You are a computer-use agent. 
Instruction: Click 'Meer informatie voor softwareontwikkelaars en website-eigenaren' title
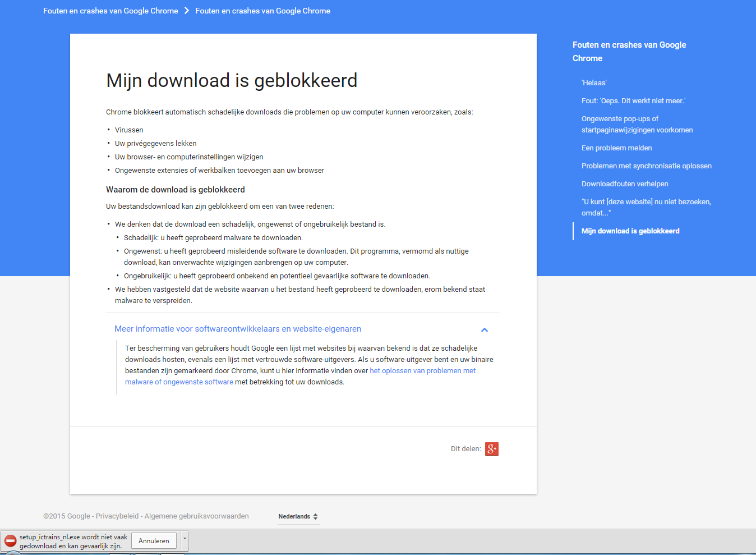[238, 329]
